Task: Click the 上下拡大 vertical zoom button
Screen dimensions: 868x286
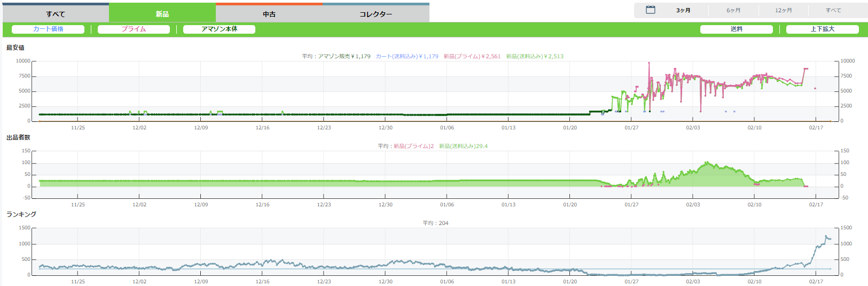Action: click(822, 29)
